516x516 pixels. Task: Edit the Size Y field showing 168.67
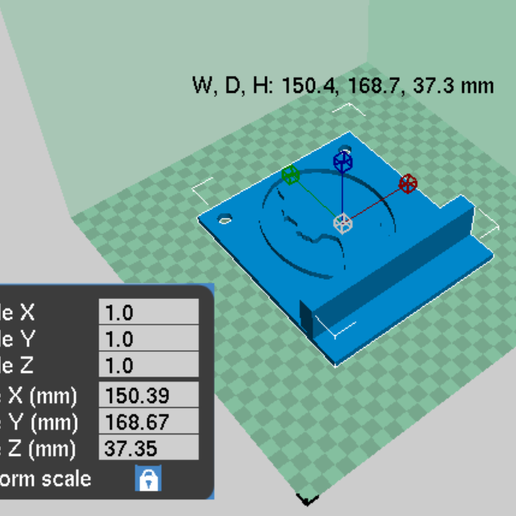149,421
